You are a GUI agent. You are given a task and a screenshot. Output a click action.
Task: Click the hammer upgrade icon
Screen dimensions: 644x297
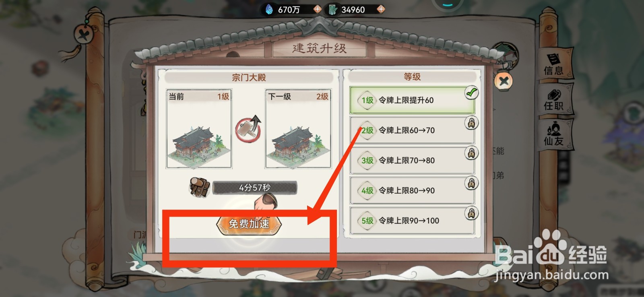(x=248, y=129)
